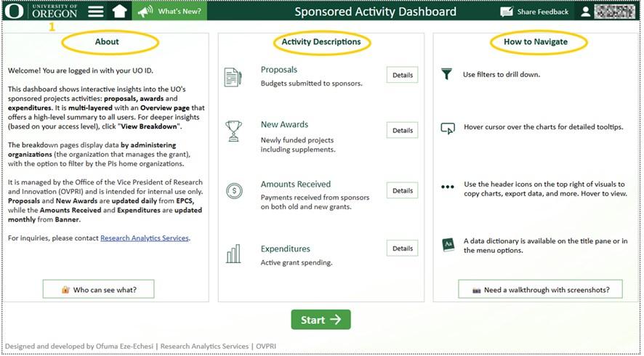Open the hamburger menu icon
This screenshot has height=356, width=644.
click(x=96, y=11)
